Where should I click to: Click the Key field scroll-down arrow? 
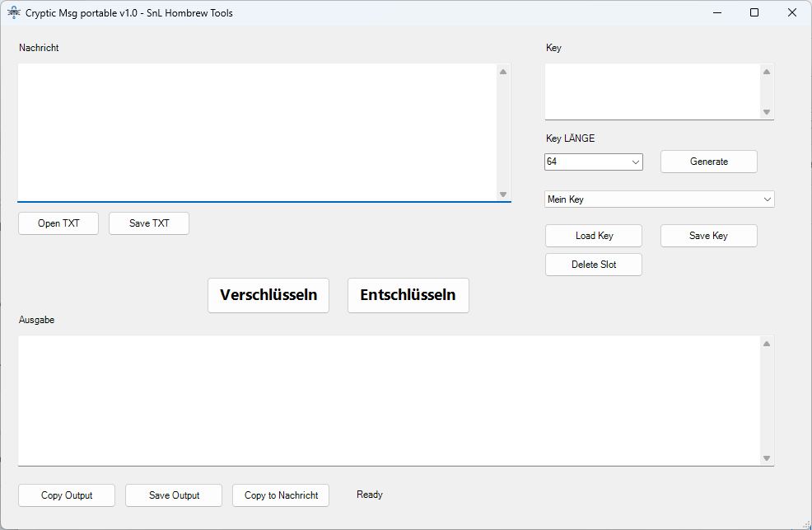click(x=767, y=112)
